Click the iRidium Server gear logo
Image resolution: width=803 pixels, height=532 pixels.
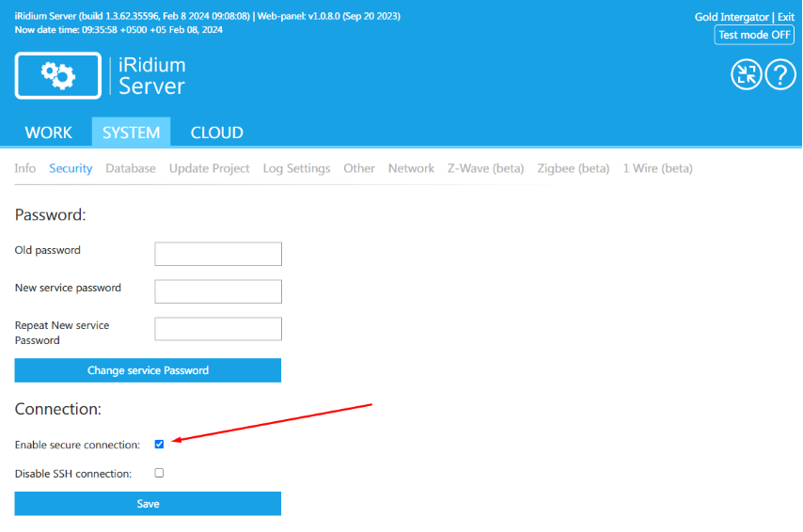click(x=58, y=76)
